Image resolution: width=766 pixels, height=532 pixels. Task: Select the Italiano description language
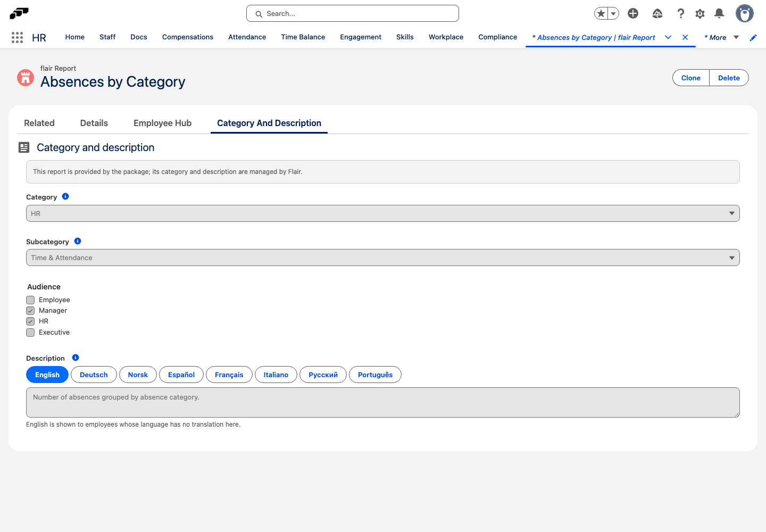276,375
